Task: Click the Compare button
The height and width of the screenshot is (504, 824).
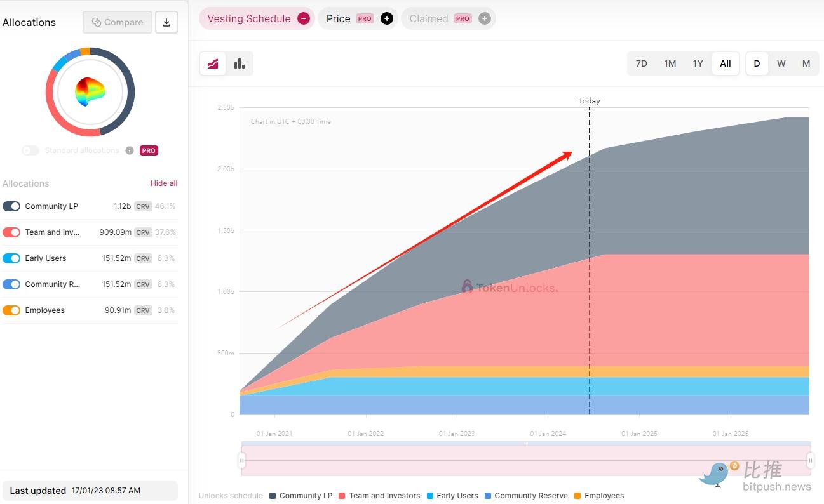Action: 118,22
